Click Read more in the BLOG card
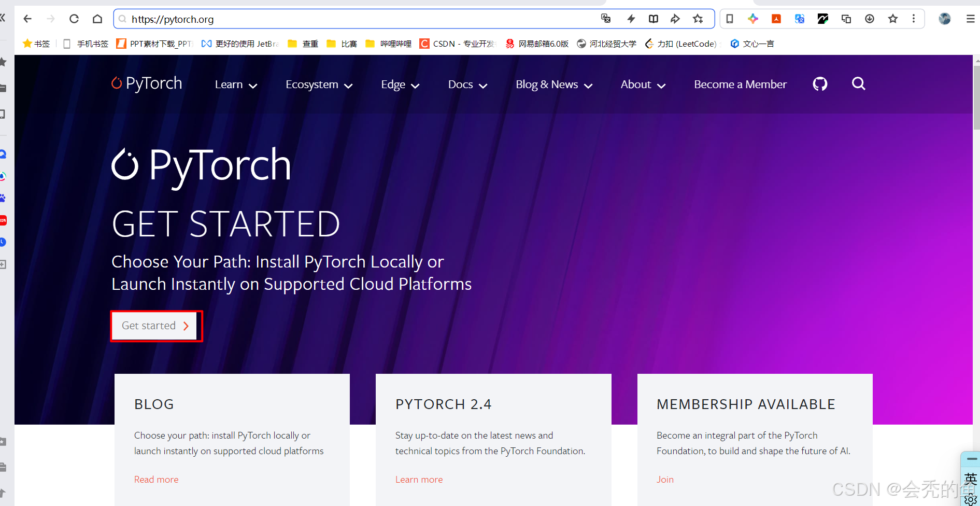980x506 pixels. pos(156,480)
